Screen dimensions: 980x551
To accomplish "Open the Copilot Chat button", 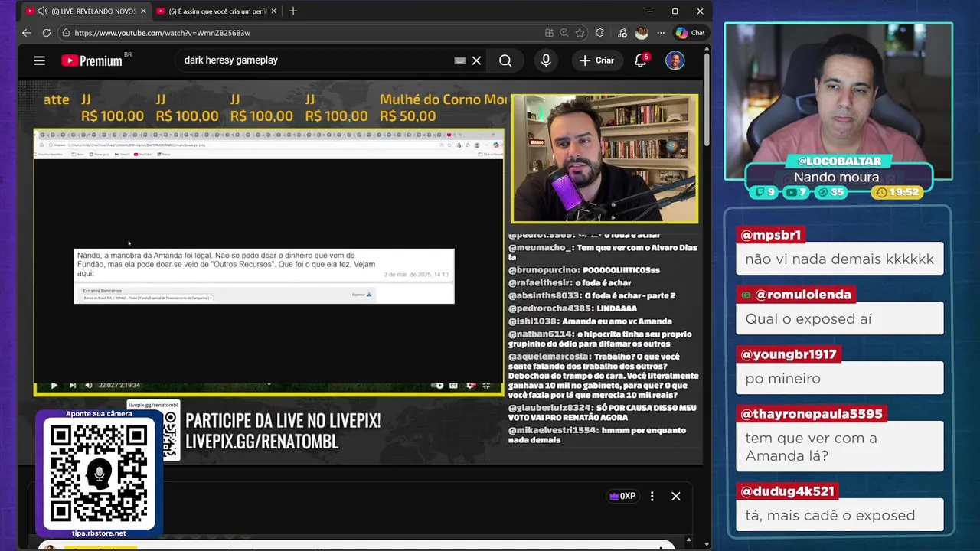I will (x=690, y=33).
